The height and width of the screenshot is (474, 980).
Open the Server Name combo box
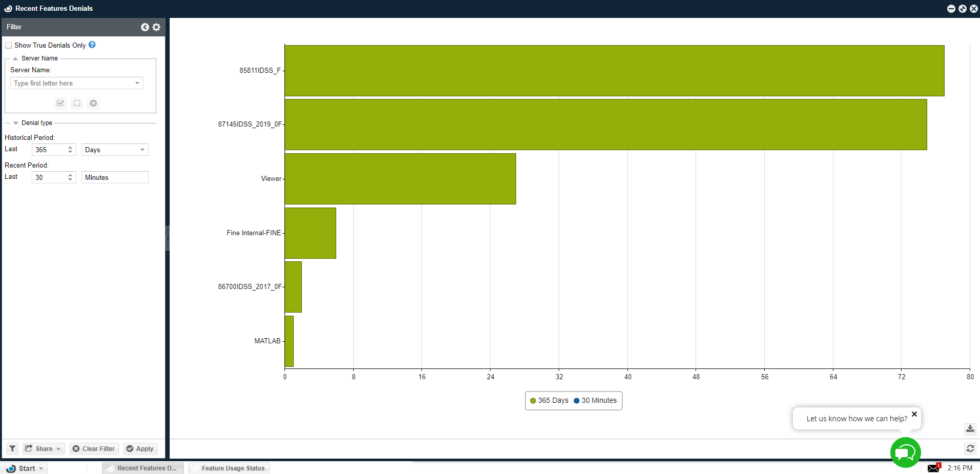pyautogui.click(x=137, y=83)
